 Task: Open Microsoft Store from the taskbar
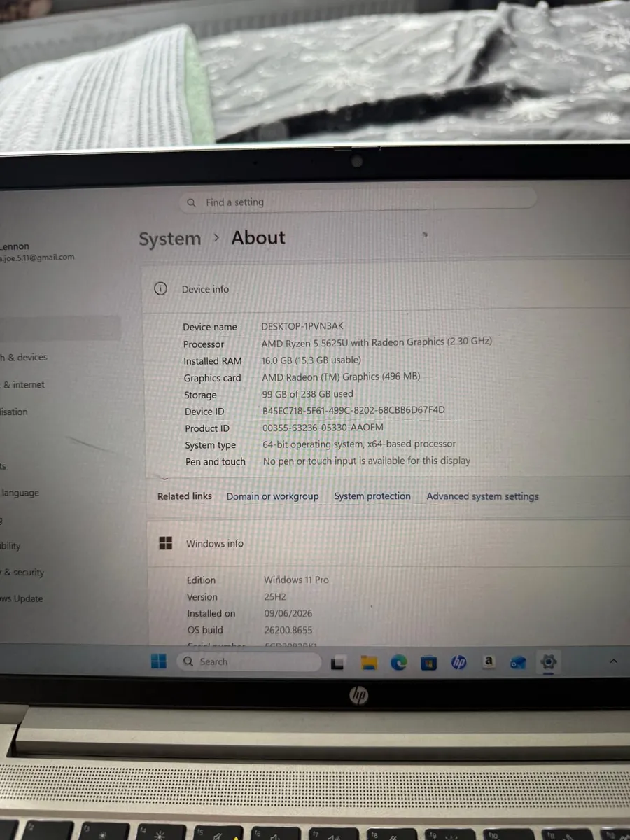tap(428, 662)
